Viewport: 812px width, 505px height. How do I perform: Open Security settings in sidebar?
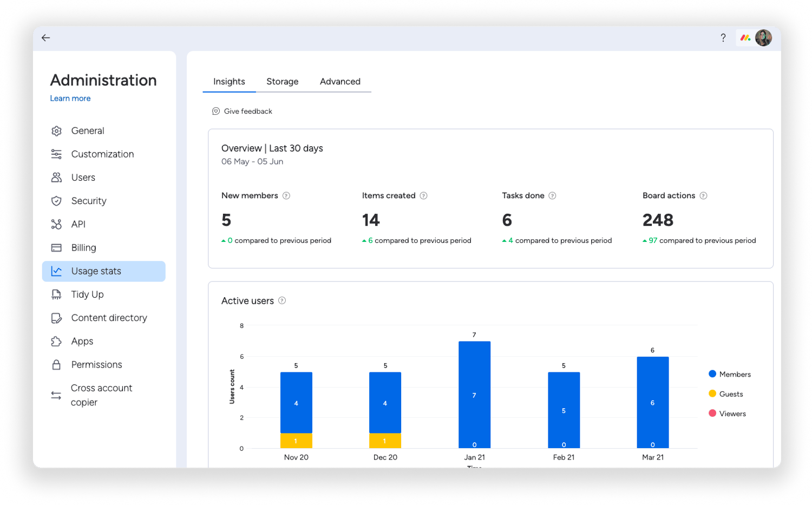[x=89, y=201]
